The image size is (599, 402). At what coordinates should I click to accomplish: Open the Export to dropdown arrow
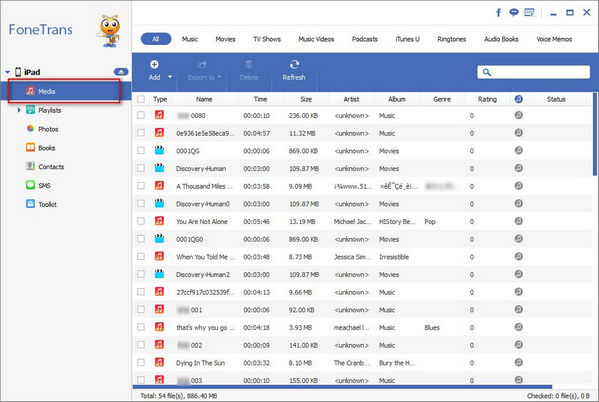tap(220, 77)
